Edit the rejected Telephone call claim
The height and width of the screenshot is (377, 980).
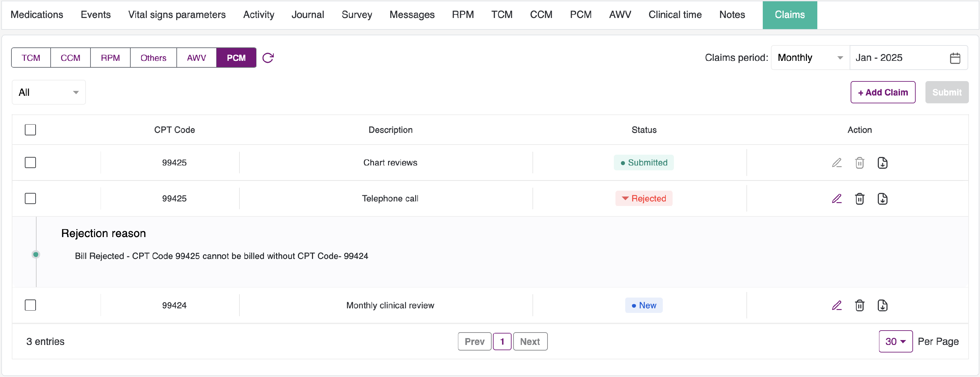pos(836,198)
